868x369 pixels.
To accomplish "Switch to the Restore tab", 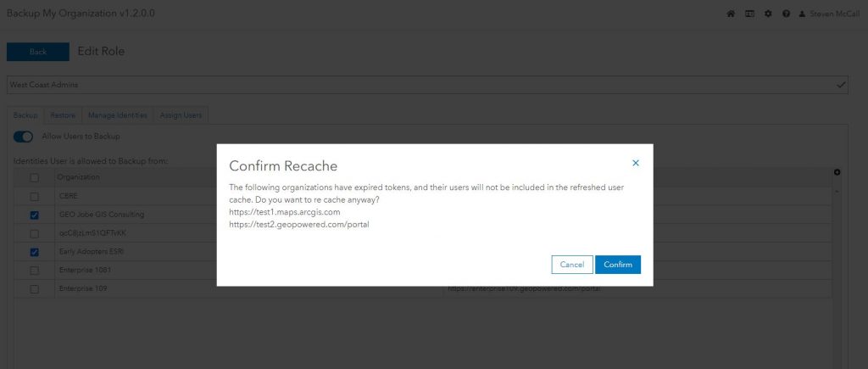I will pos(63,115).
